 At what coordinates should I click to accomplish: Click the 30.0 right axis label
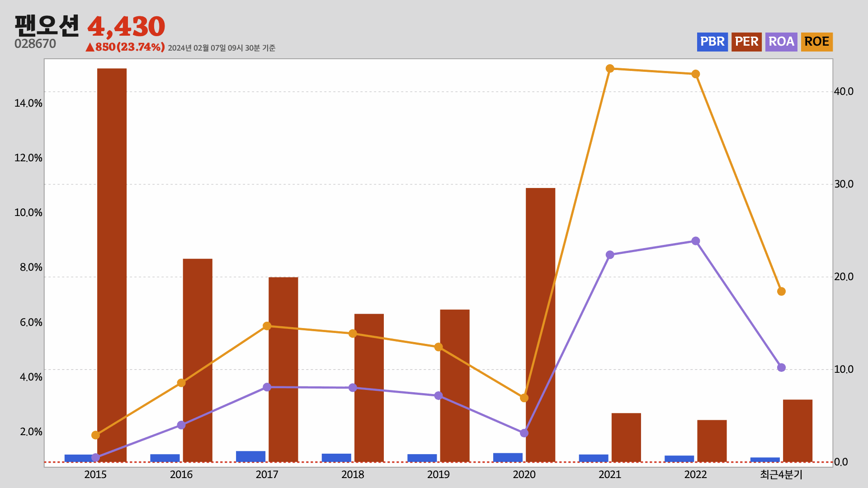tap(844, 184)
